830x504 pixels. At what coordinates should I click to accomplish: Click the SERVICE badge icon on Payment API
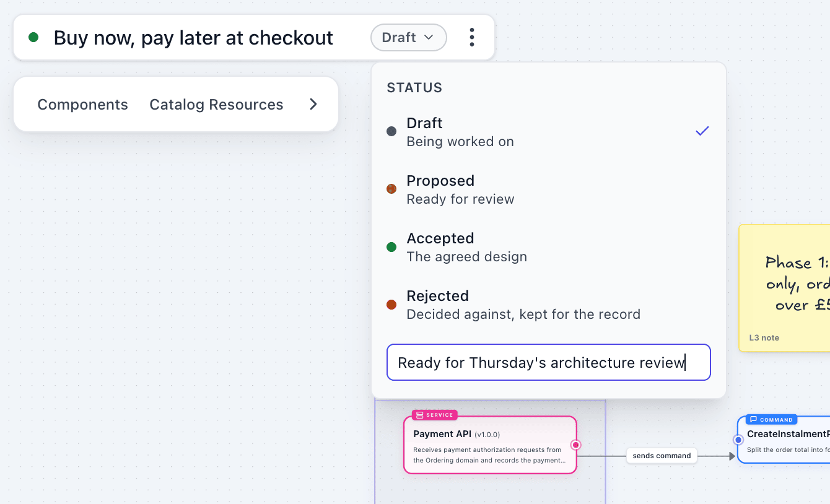tap(419, 415)
